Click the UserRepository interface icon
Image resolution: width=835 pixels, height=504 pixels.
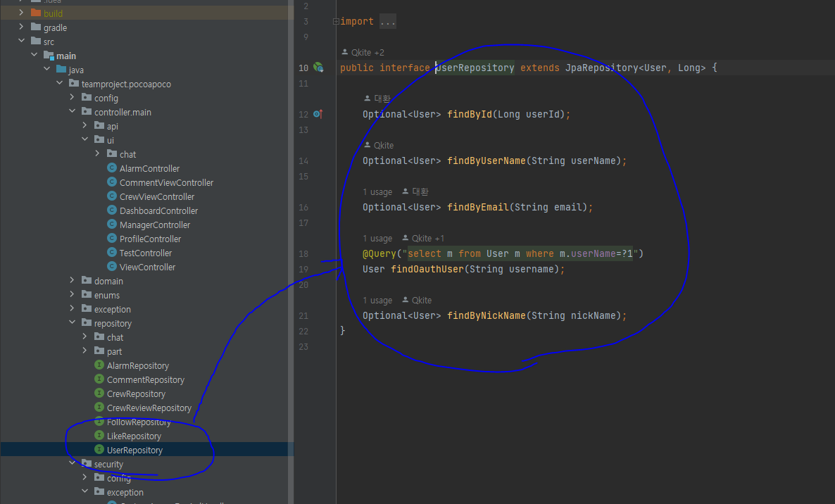pos(99,450)
